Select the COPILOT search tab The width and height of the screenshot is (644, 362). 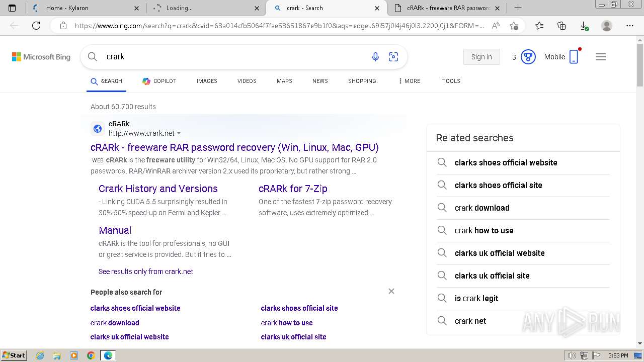pos(159,81)
